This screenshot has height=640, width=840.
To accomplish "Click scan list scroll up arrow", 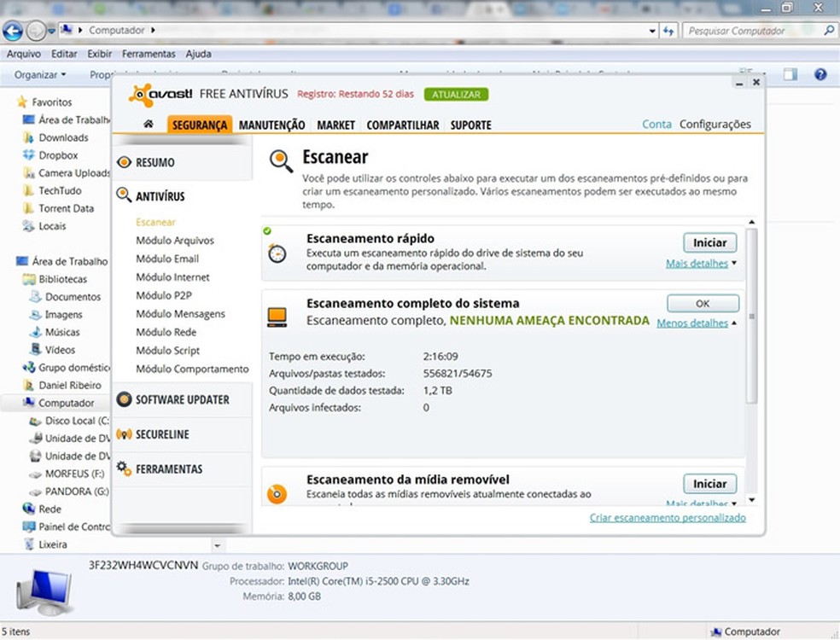I will click(751, 222).
